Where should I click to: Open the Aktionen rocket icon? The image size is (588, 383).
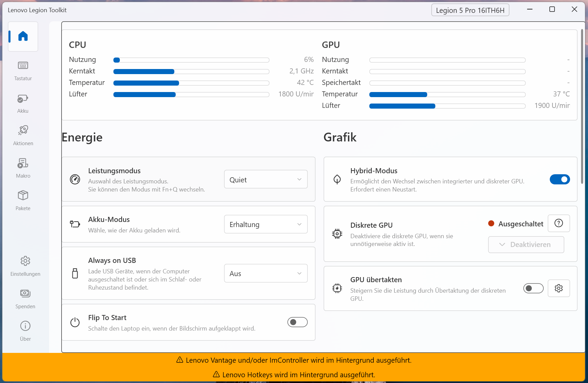(23, 130)
